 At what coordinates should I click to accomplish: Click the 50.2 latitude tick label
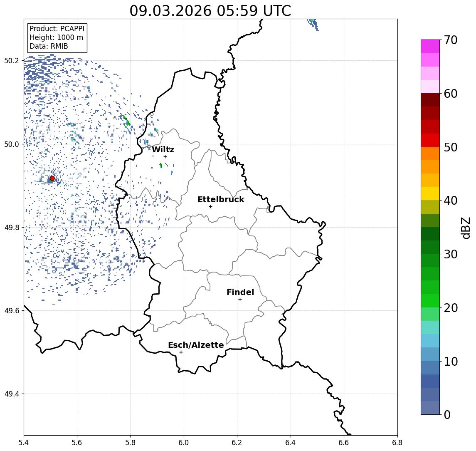(x=12, y=60)
